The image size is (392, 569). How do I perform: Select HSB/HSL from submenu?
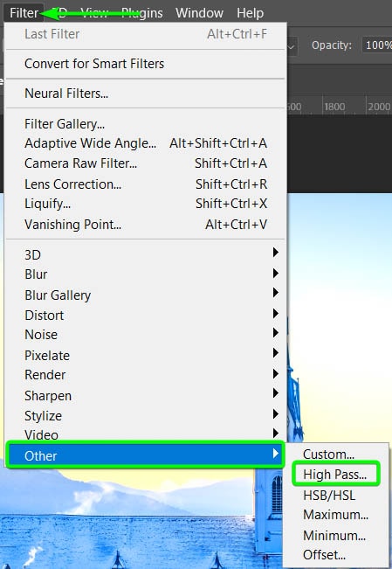click(329, 496)
